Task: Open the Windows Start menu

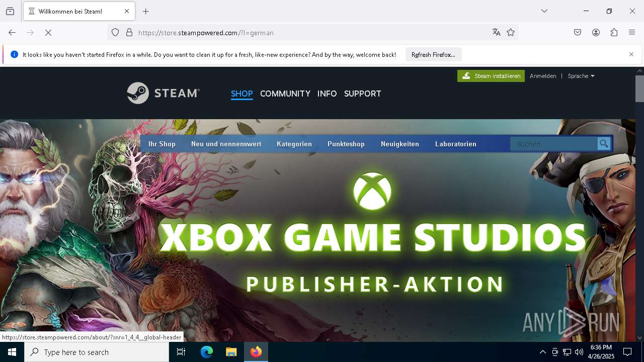Action: [x=12, y=352]
